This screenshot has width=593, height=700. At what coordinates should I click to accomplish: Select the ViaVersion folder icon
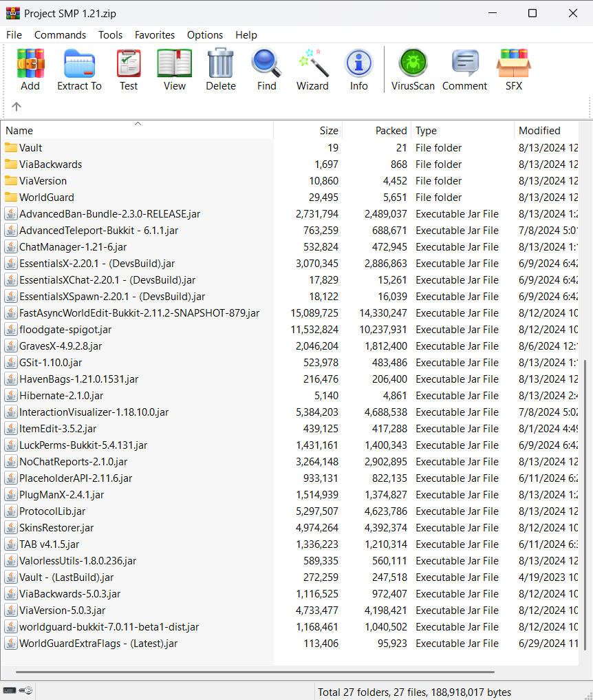pyautogui.click(x=11, y=181)
